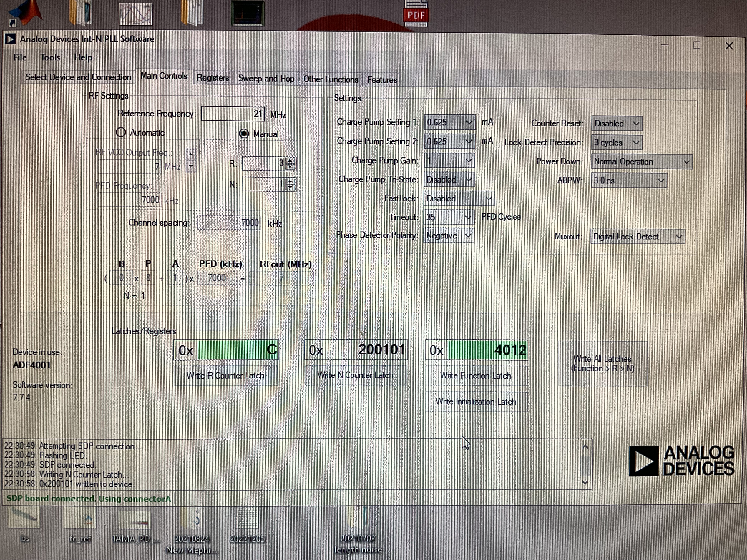Click the Reference Frequency input field
This screenshot has width=747, height=560.
233,114
